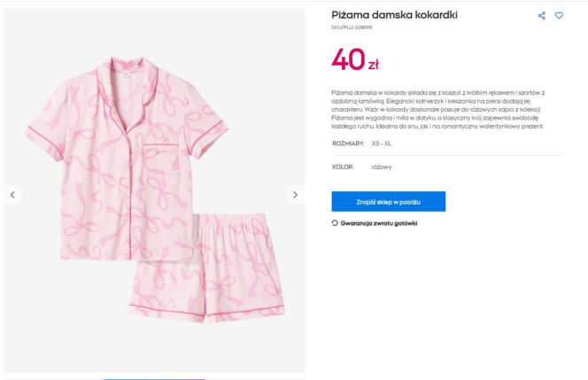Add pajama to favorites with heart icon
This screenshot has height=380, width=588.
559,16
